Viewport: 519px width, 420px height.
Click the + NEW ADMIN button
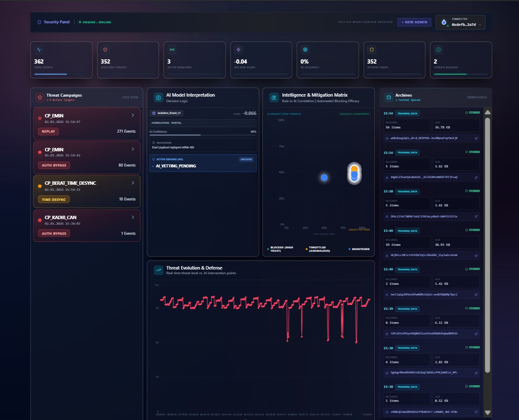coord(414,22)
